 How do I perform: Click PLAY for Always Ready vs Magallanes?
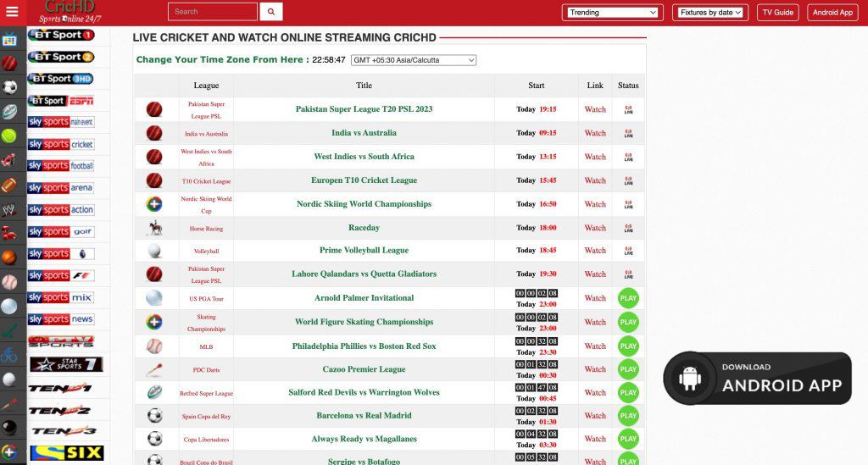[x=628, y=439]
